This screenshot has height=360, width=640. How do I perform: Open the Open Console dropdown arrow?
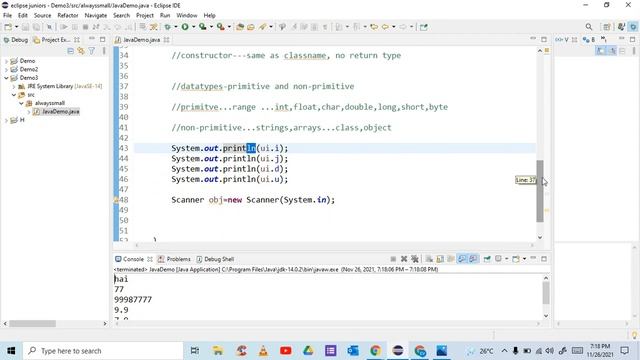[524, 259]
